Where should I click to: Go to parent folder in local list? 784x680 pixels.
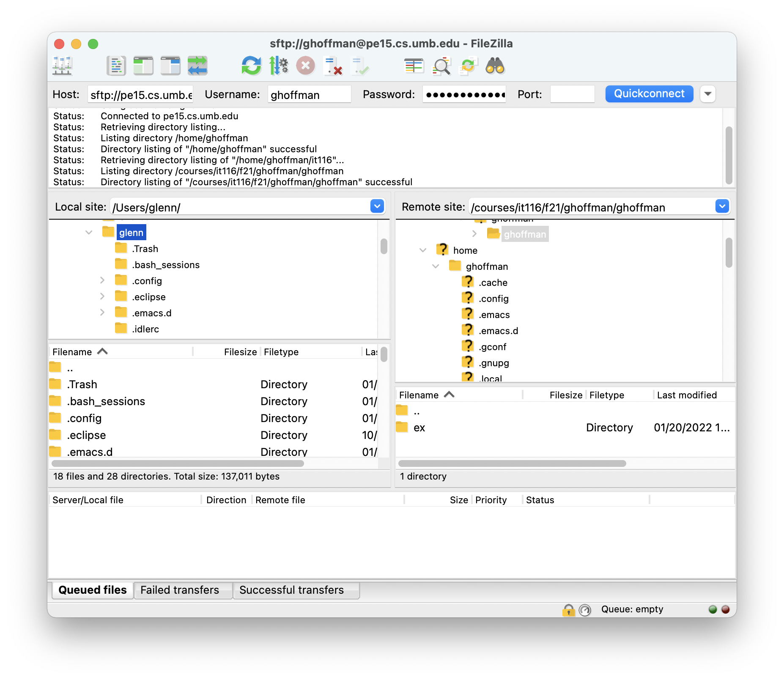click(x=214, y=367)
